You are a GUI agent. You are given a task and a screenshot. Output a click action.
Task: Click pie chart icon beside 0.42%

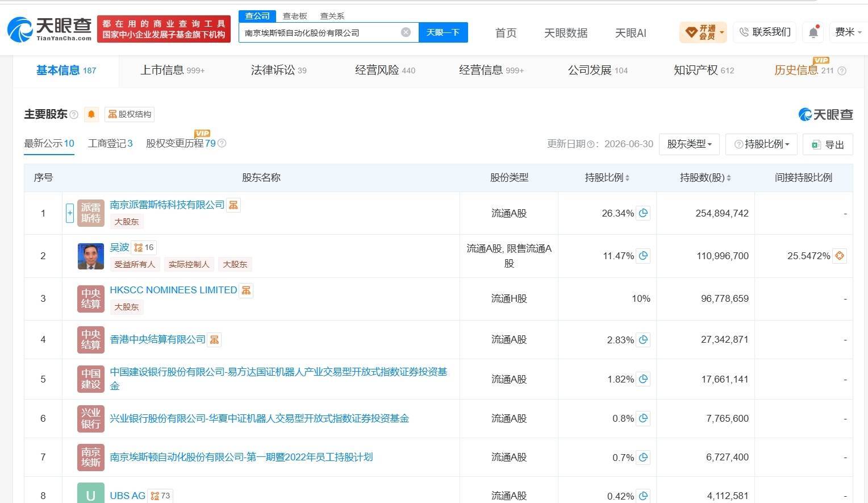643,496
